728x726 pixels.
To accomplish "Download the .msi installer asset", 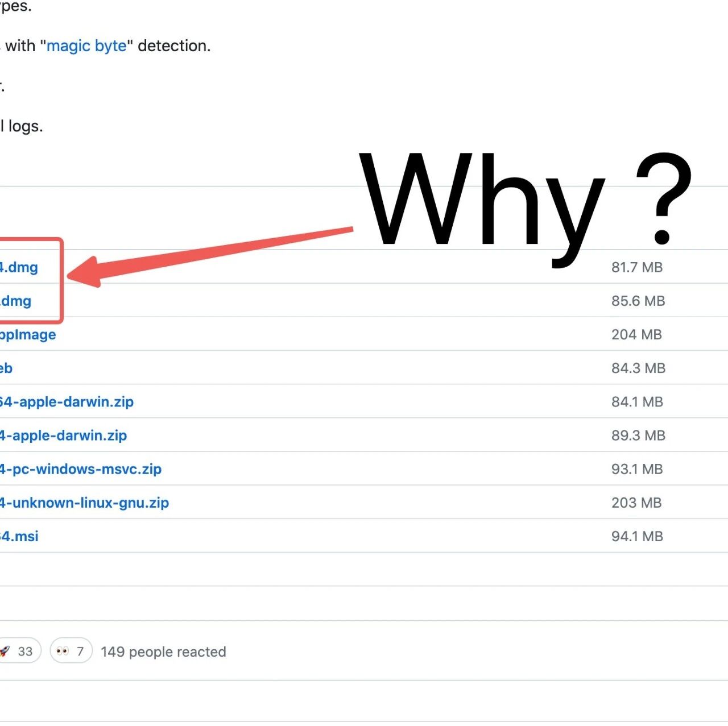I will point(19,536).
